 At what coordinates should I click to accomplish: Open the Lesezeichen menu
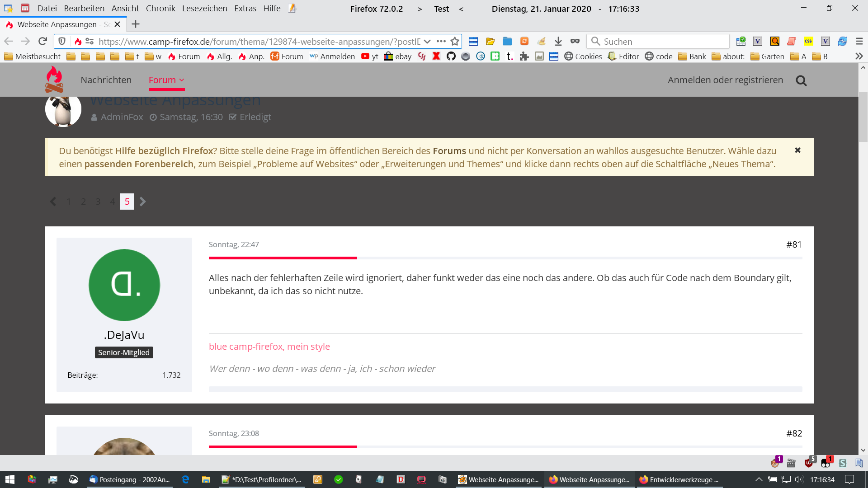(x=204, y=8)
